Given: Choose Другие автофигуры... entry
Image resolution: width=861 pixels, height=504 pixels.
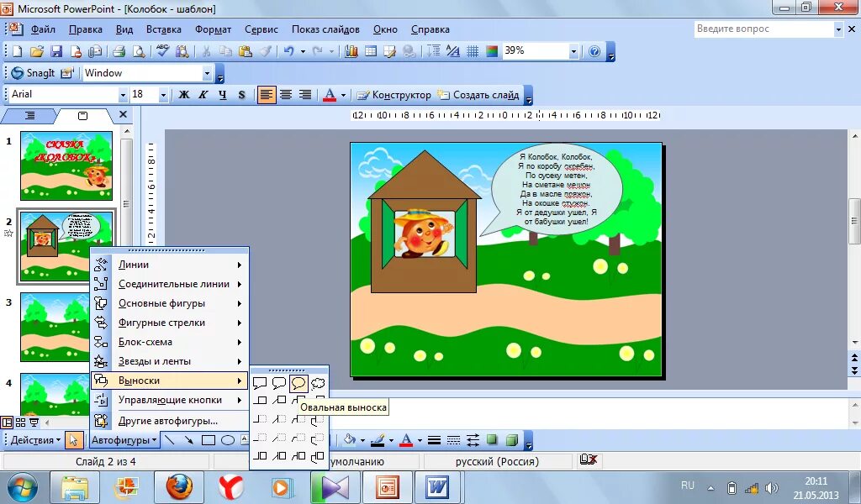Looking at the screenshot, I should click(x=169, y=421).
